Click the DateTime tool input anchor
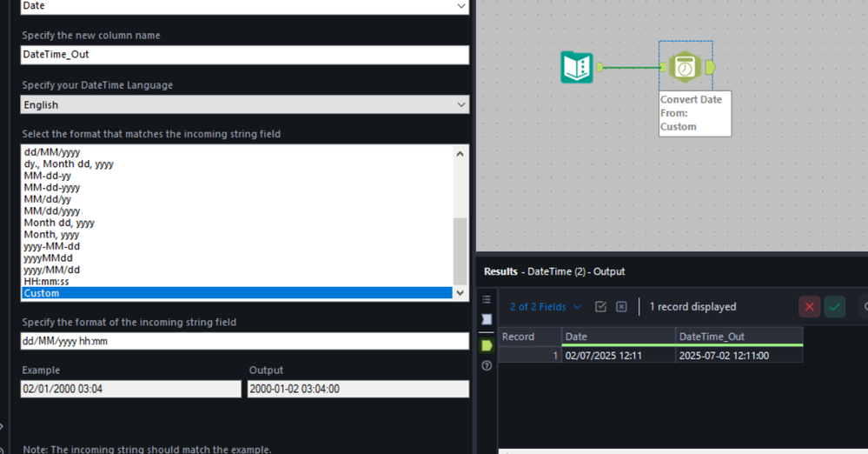Image resolution: width=868 pixels, height=454 pixels. tap(663, 67)
